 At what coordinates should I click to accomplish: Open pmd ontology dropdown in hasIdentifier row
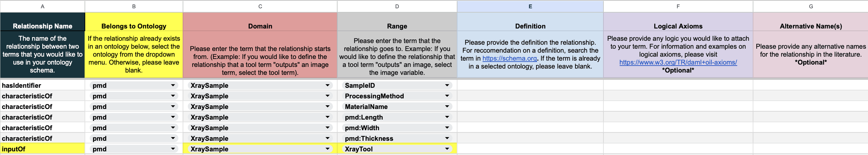click(x=173, y=85)
